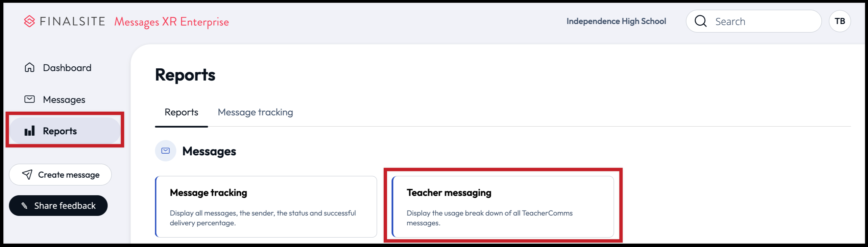Click the Messages XR Enterprise title
Image resolution: width=868 pixels, height=247 pixels.
(x=171, y=22)
